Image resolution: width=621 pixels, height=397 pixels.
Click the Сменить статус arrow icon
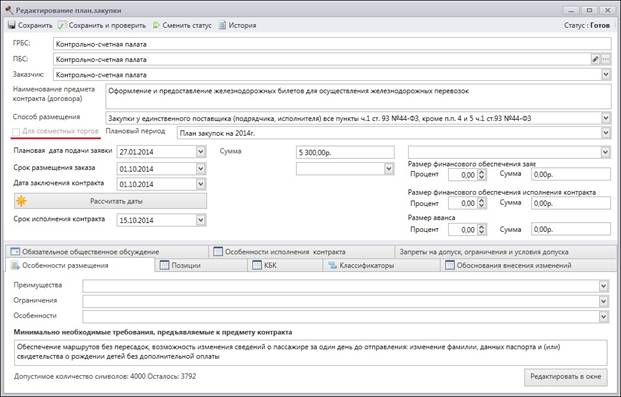coord(156,25)
